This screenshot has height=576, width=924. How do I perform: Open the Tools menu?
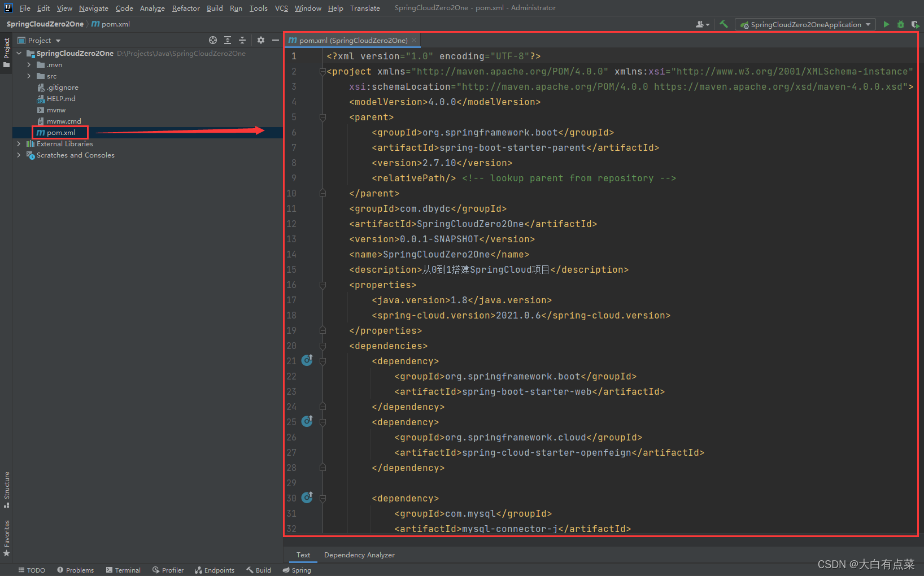point(258,8)
